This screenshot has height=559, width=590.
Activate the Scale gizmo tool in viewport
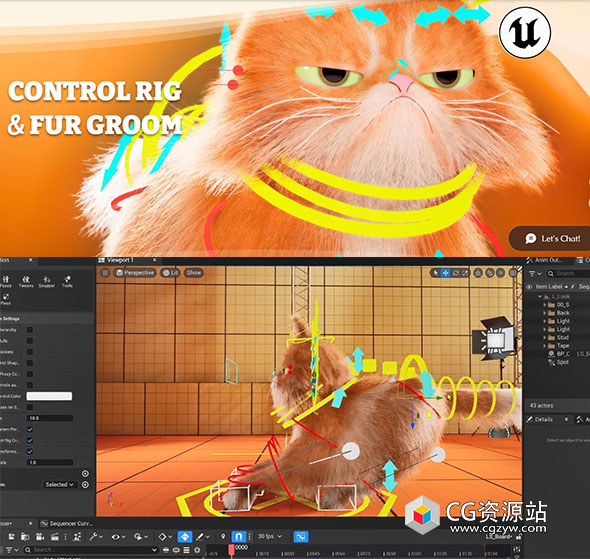[x=465, y=273]
